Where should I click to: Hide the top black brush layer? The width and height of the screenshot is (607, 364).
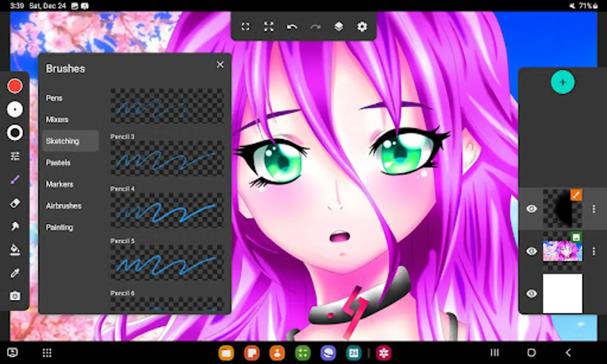(532, 209)
